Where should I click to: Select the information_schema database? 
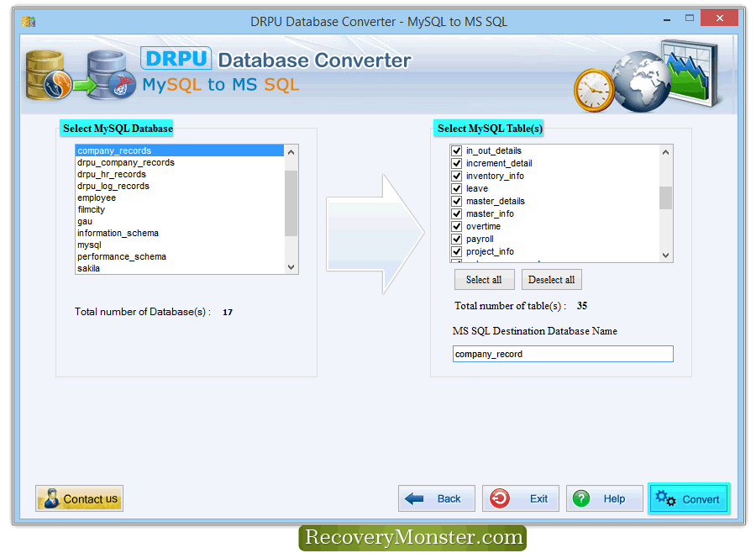[x=180, y=233]
